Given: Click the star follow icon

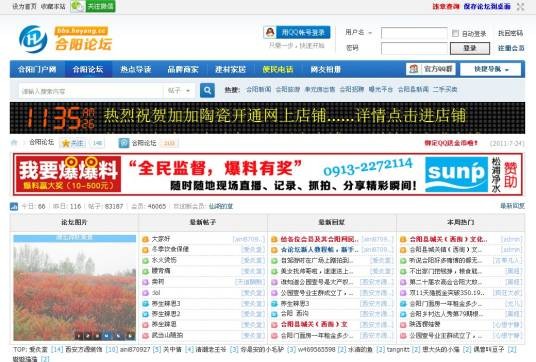Looking at the screenshot, I should click(66, 143).
